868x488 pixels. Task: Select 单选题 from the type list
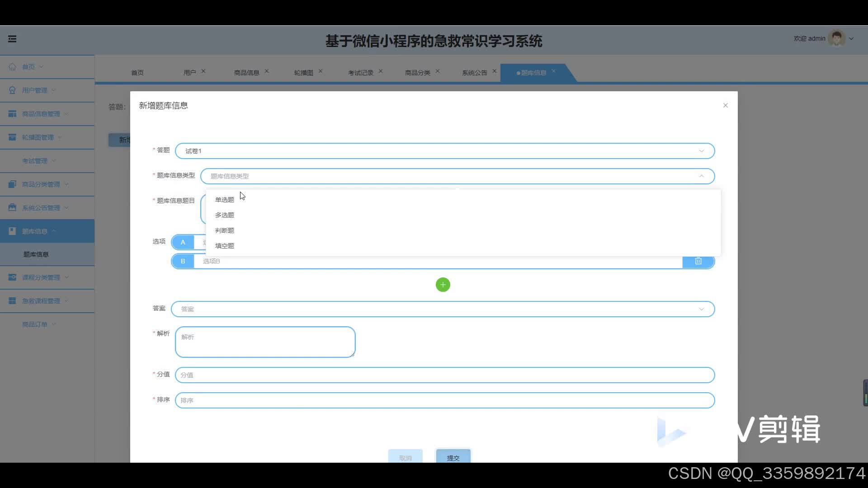225,200
